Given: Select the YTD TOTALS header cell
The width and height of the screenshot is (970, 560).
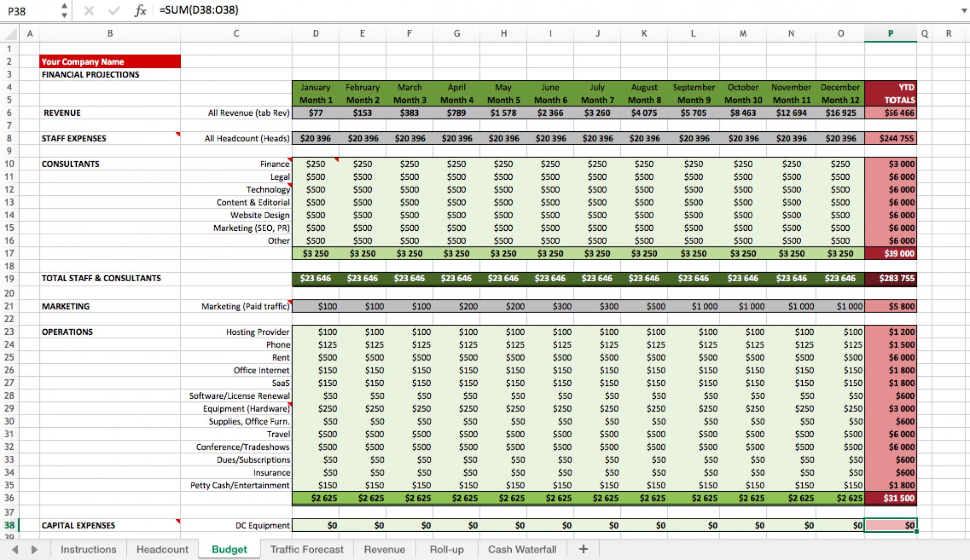Looking at the screenshot, I should coord(890,93).
